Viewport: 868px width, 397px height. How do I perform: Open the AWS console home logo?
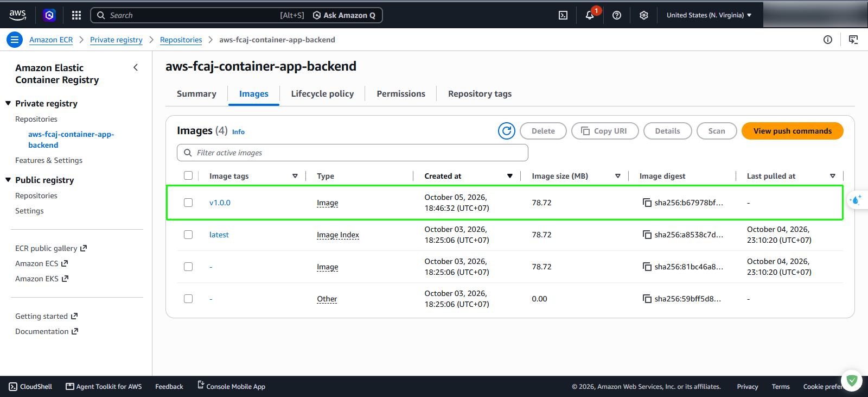[17, 15]
